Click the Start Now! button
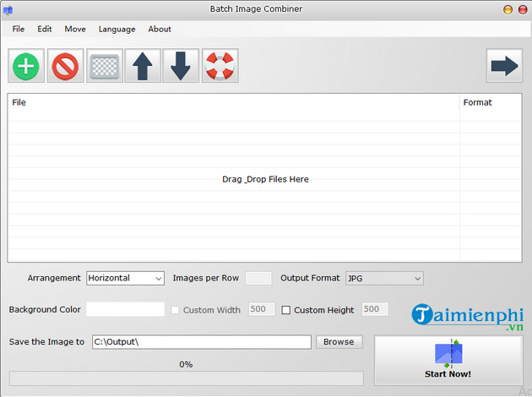The image size is (532, 397). pos(448,361)
